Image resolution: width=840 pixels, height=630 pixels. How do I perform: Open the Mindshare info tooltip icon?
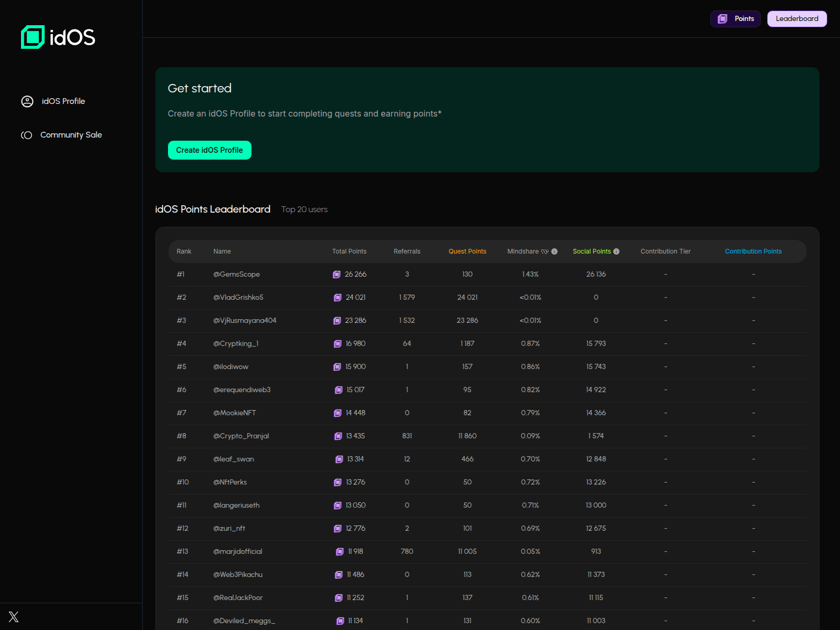coord(554,251)
